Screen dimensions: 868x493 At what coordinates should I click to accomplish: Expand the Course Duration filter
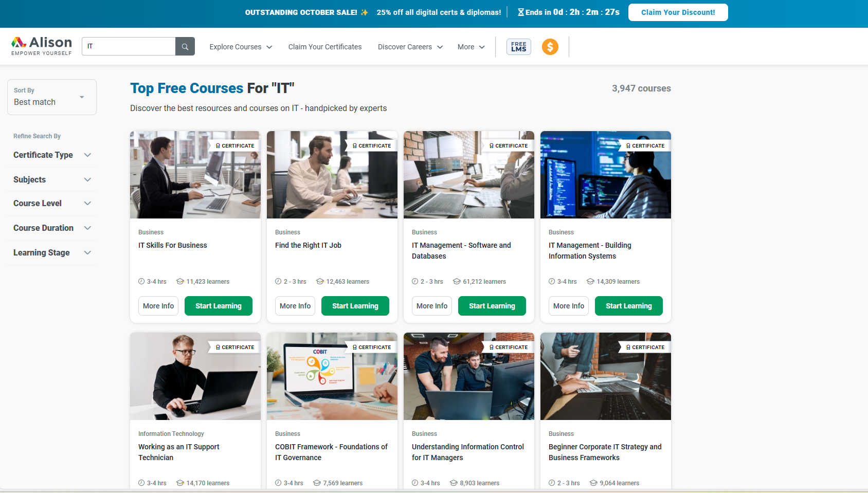point(52,228)
